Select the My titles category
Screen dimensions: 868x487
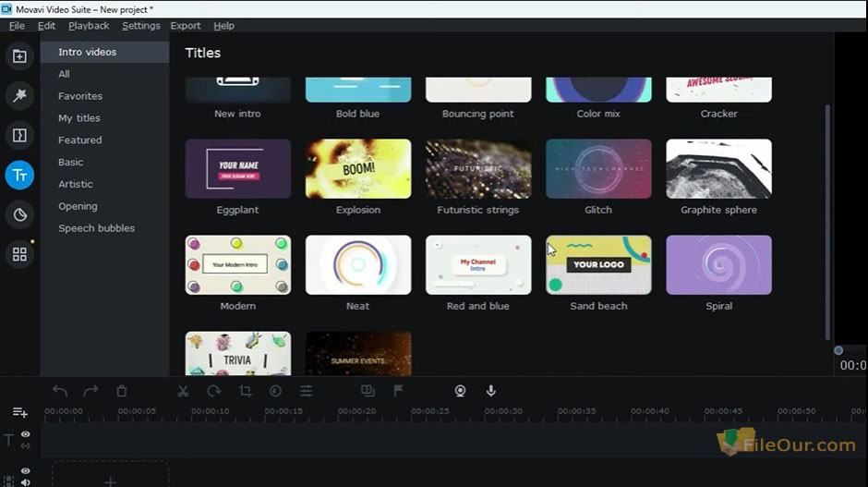click(104, 118)
